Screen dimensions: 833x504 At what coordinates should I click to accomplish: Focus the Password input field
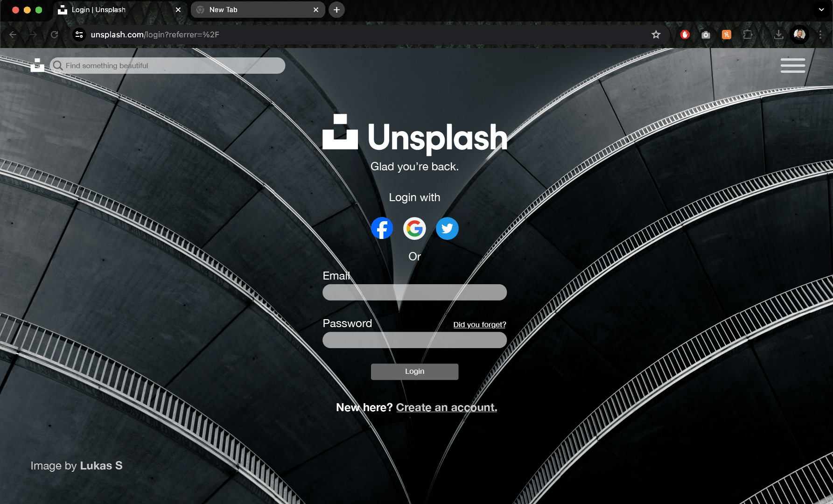[414, 340]
